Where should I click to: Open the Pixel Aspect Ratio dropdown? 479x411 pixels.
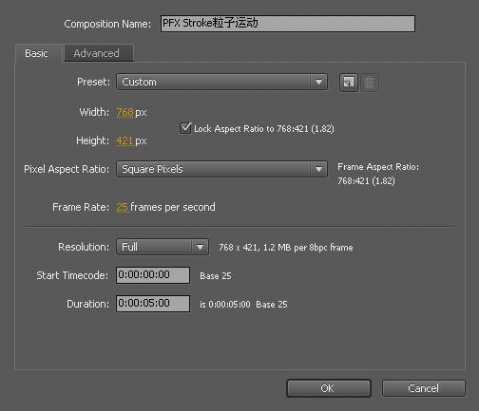[x=222, y=169]
